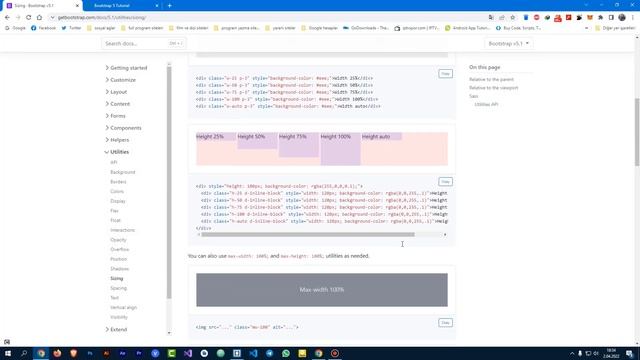Open the Borders utilities link
Screen dimensions: 640x360
tap(118, 182)
